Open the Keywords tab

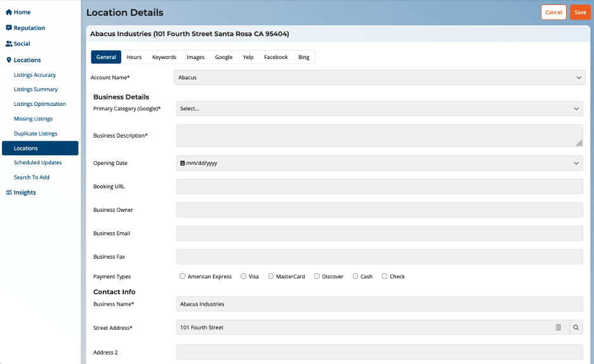pos(164,57)
